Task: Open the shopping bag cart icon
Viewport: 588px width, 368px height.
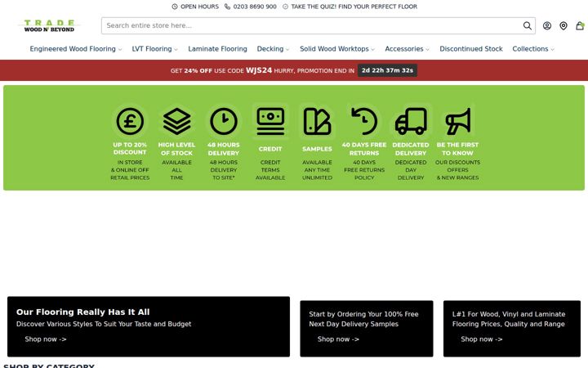Action: pyautogui.click(x=580, y=25)
